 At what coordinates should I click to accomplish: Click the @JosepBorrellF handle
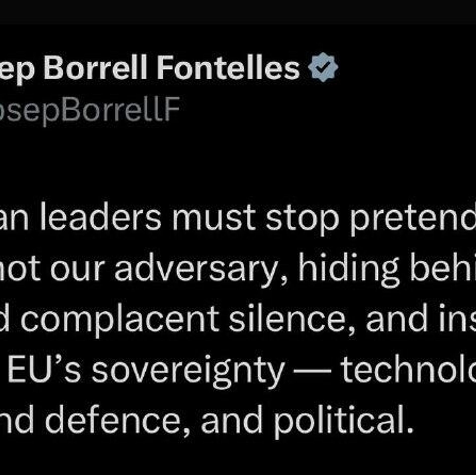[x=89, y=109]
